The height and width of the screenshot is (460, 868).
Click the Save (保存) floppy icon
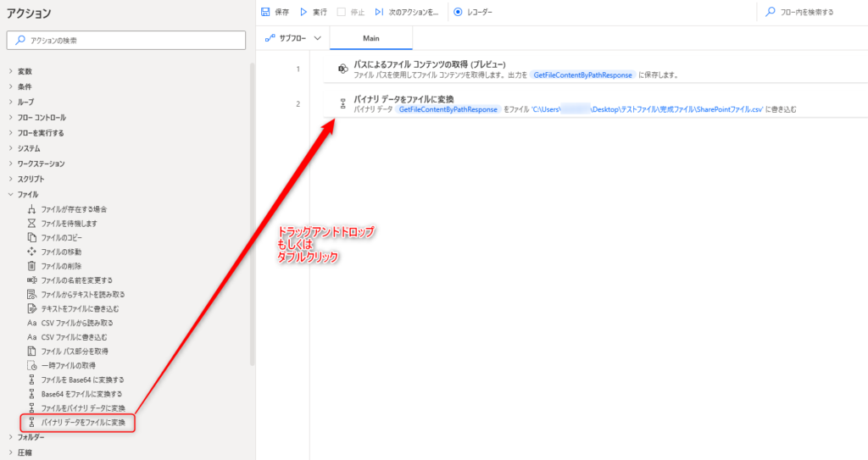pyautogui.click(x=265, y=13)
